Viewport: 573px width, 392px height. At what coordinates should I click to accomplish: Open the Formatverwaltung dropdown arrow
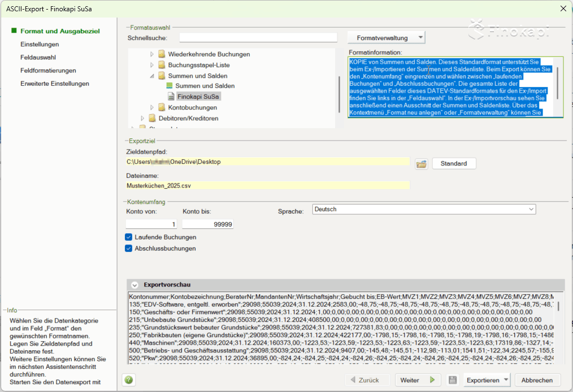[420, 37]
